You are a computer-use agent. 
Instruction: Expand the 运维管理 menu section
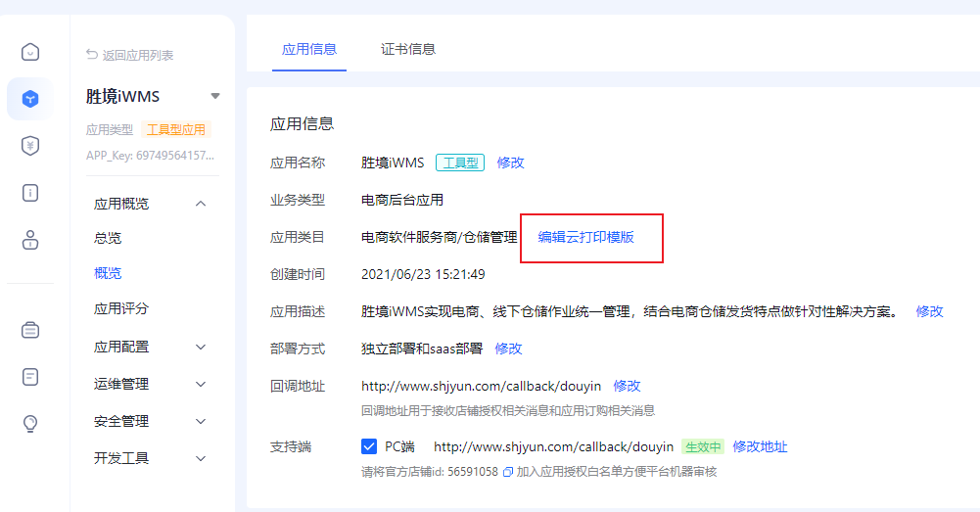[x=201, y=384]
